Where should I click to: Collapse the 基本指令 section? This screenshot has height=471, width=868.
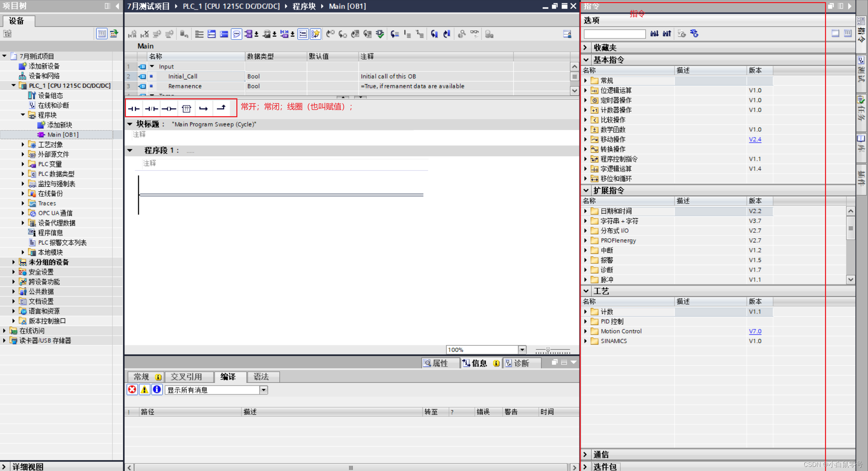[586, 60]
